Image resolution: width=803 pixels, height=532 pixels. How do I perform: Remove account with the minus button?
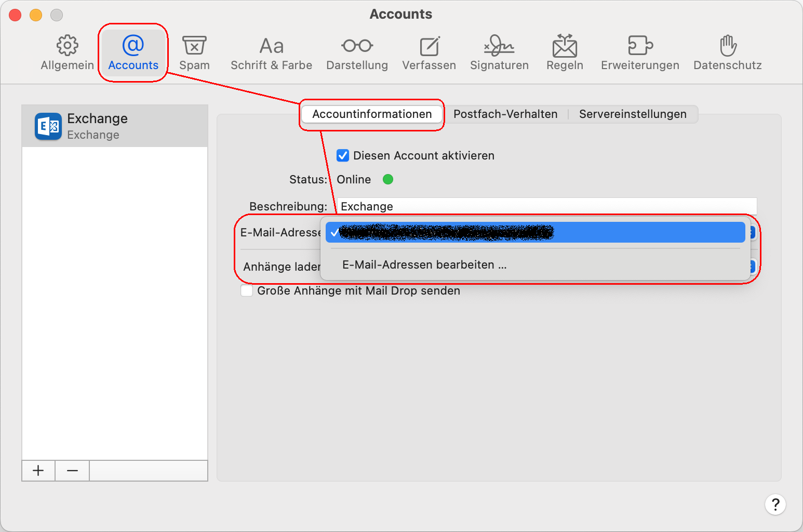point(72,471)
